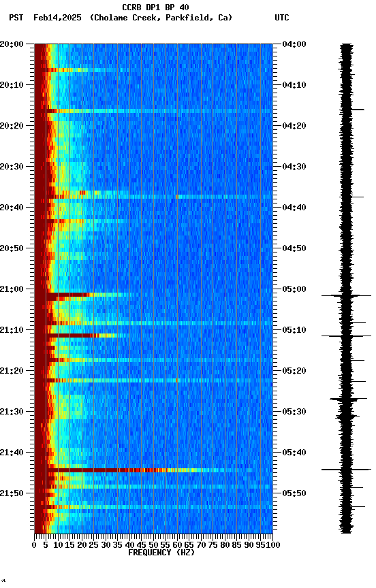The width and height of the screenshot is (376, 588).
Task: Click the title text 'CCRB DP1 BP 40'
Action: click(155, 7)
